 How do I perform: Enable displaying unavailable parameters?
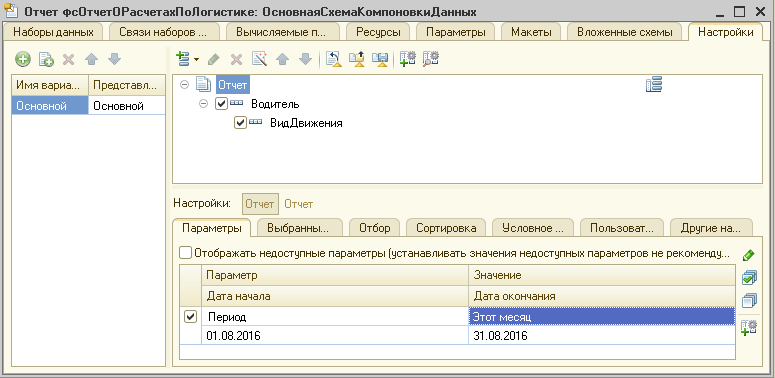coord(185,253)
